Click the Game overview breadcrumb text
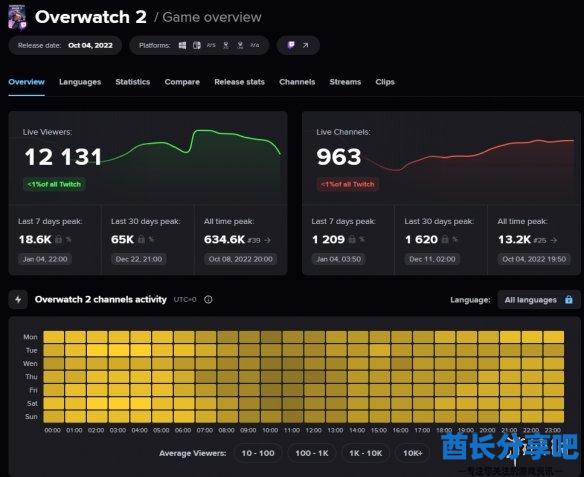Viewport: 584px width, 477px height. pos(212,17)
